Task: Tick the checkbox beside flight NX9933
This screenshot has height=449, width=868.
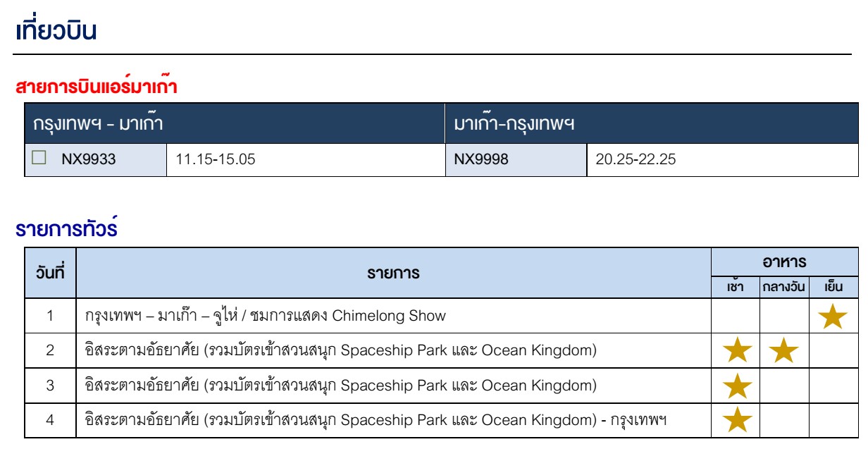Action: 39,159
